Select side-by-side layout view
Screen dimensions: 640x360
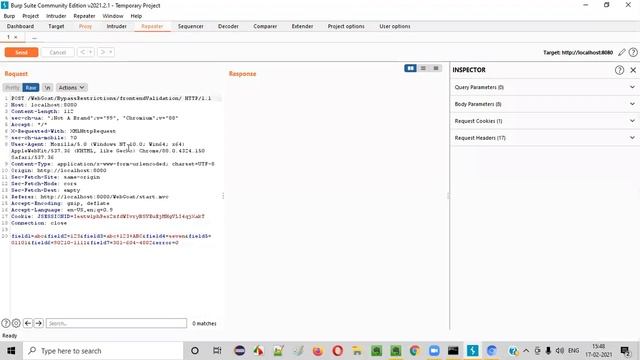[x=410, y=68]
